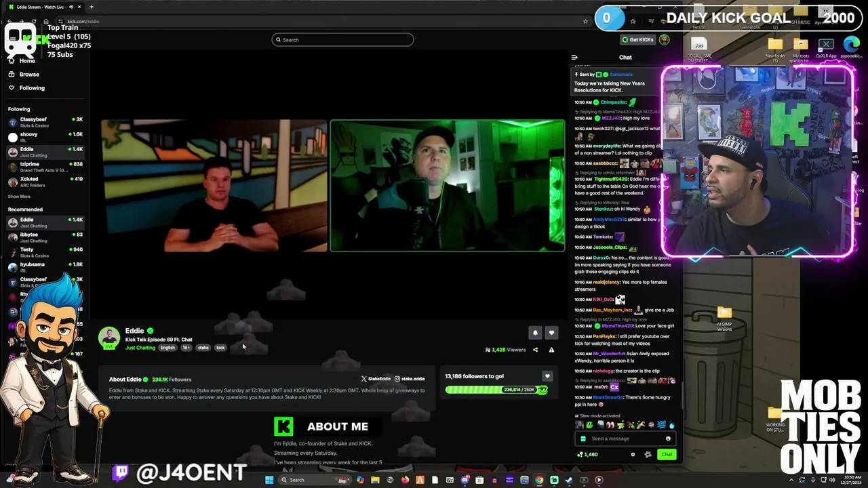This screenshot has width=868, height=488.
Task: Open the AI GIMP Versions desktop folder
Action: (724, 317)
